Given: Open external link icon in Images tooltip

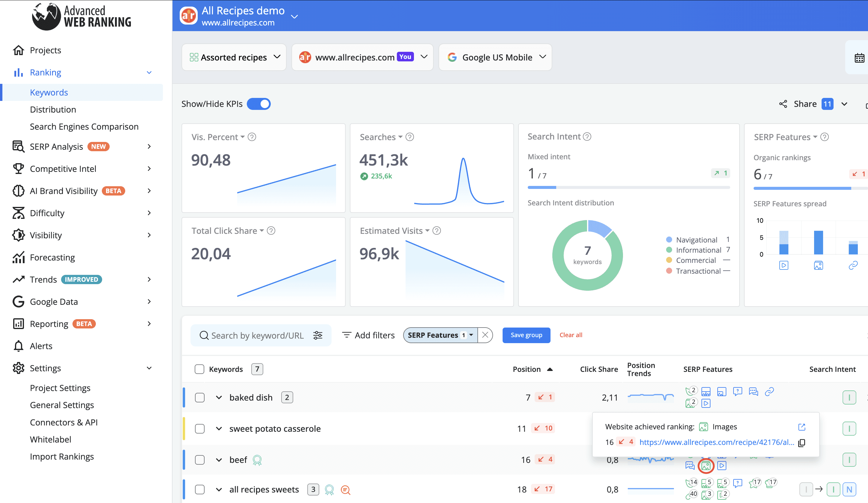Looking at the screenshot, I should (802, 427).
